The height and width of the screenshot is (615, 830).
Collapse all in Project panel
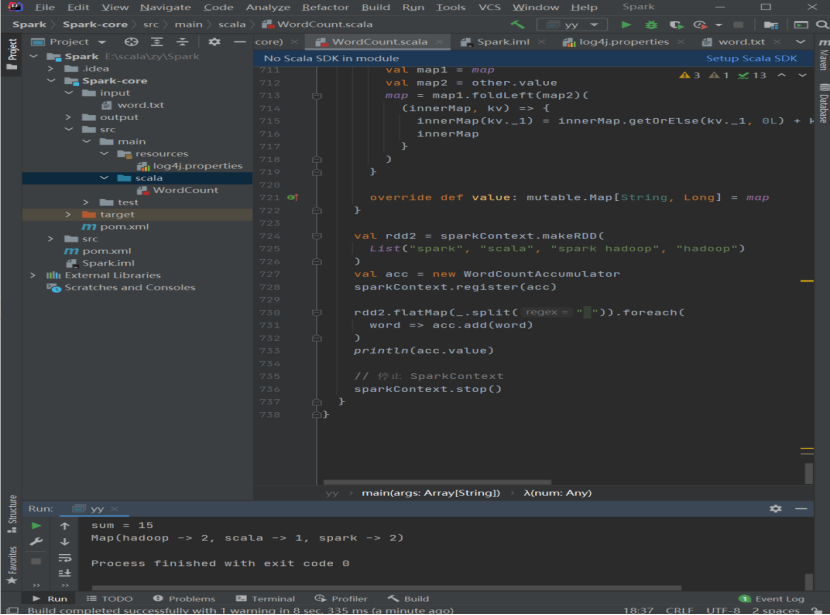tap(182, 42)
